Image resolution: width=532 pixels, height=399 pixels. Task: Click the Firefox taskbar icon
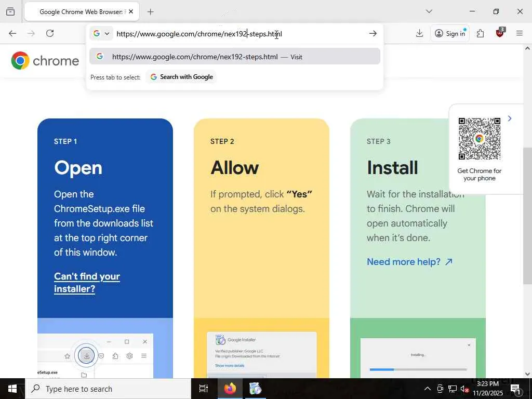230,389
